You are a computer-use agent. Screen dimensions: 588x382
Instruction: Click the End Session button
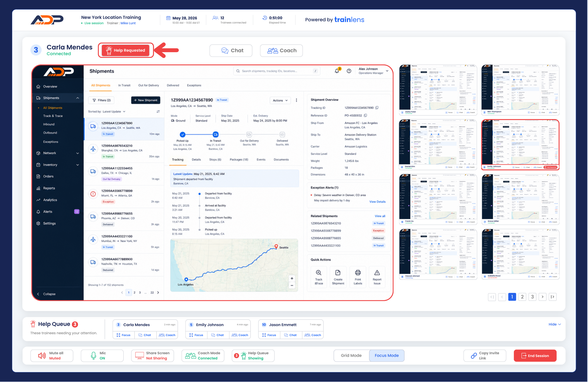535,356
